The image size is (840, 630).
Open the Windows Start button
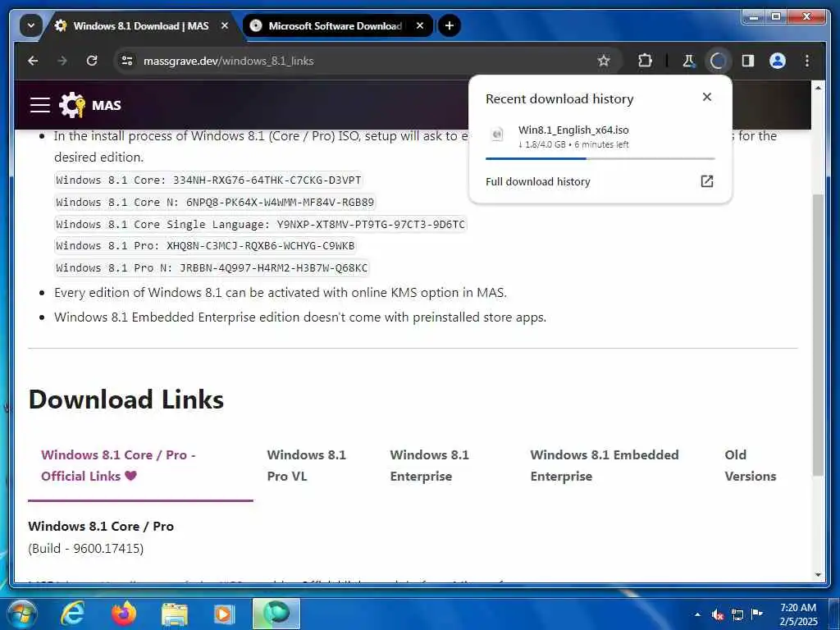point(21,614)
